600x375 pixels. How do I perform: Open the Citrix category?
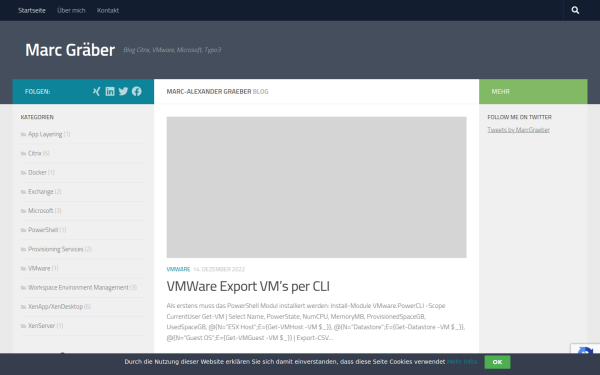click(x=35, y=153)
